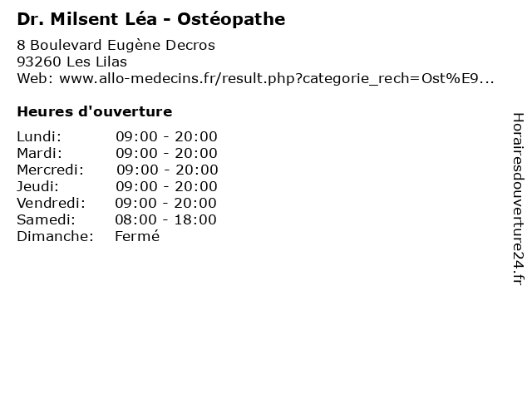Click the Jeudi day label
This screenshot has width=532, height=399.
37,186
